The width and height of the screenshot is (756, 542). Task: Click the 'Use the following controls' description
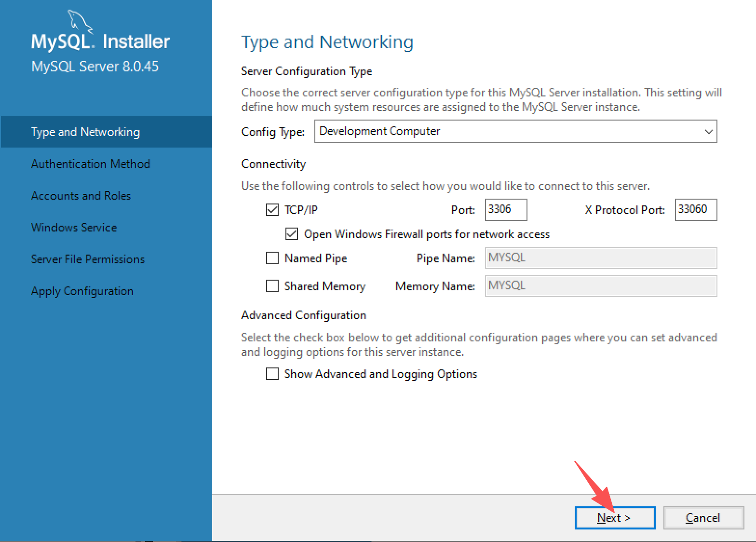click(445, 186)
